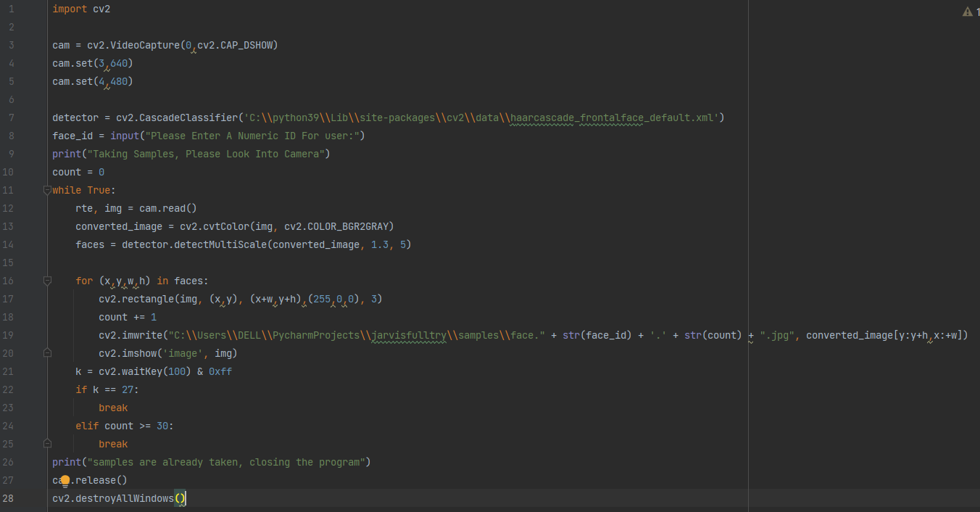Click the fold end marker on line 25
The width and height of the screenshot is (980, 512).
coord(47,444)
